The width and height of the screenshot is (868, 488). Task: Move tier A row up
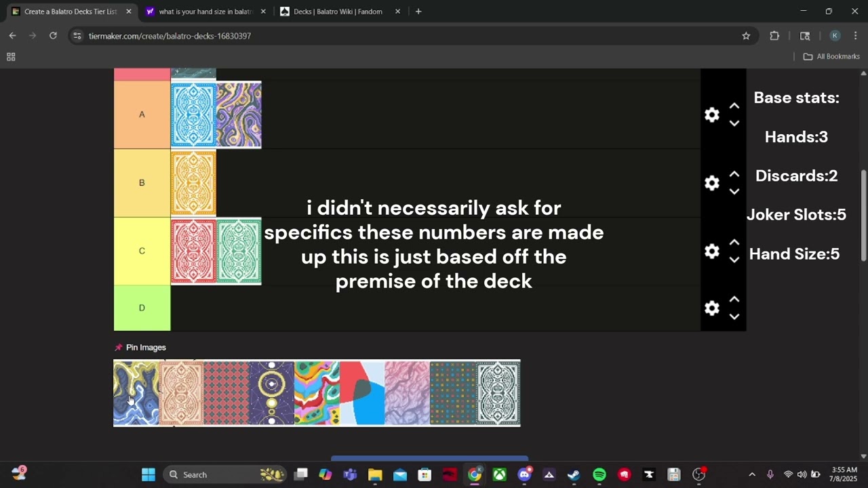click(734, 106)
